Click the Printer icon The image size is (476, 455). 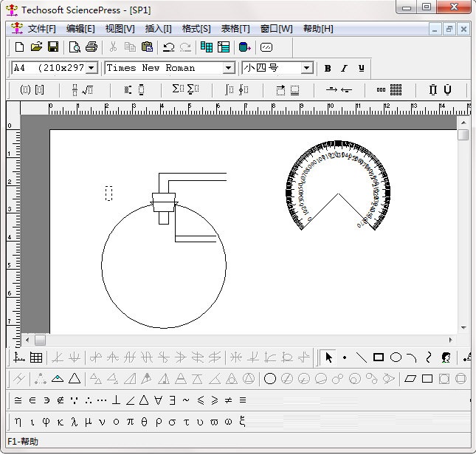92,47
